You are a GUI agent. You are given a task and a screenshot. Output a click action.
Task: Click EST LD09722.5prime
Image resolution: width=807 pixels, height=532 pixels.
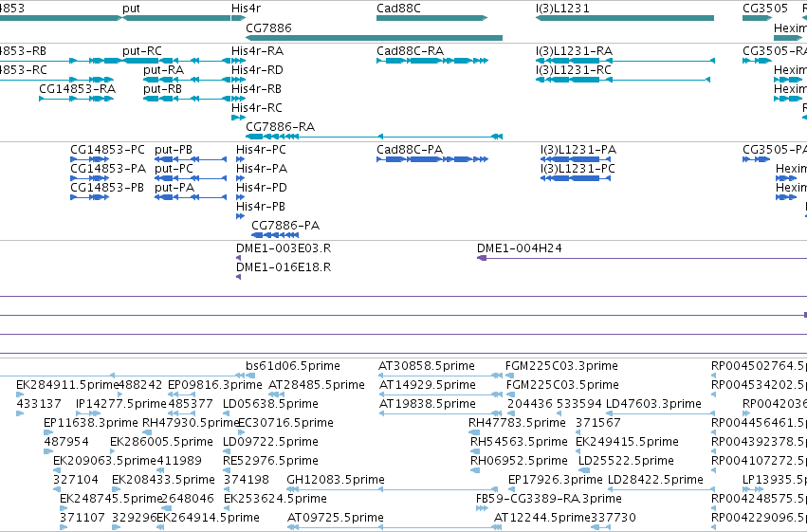[227, 451]
